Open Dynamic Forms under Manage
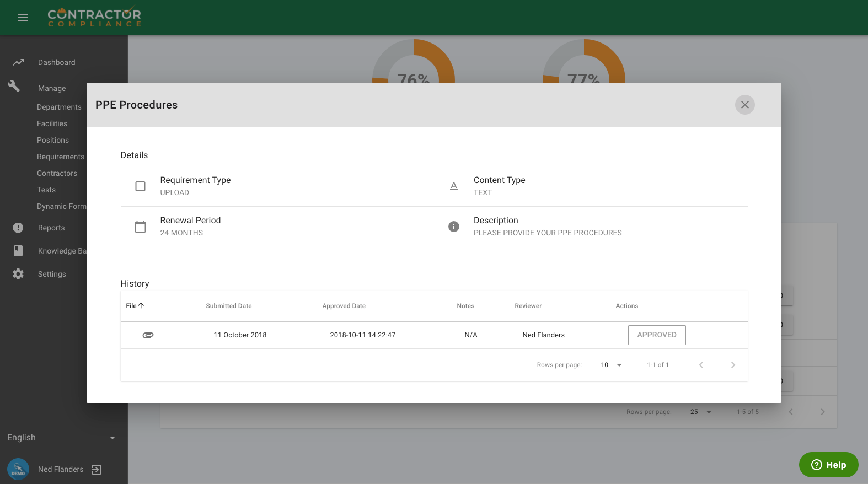This screenshot has height=484, width=868. 62,206
